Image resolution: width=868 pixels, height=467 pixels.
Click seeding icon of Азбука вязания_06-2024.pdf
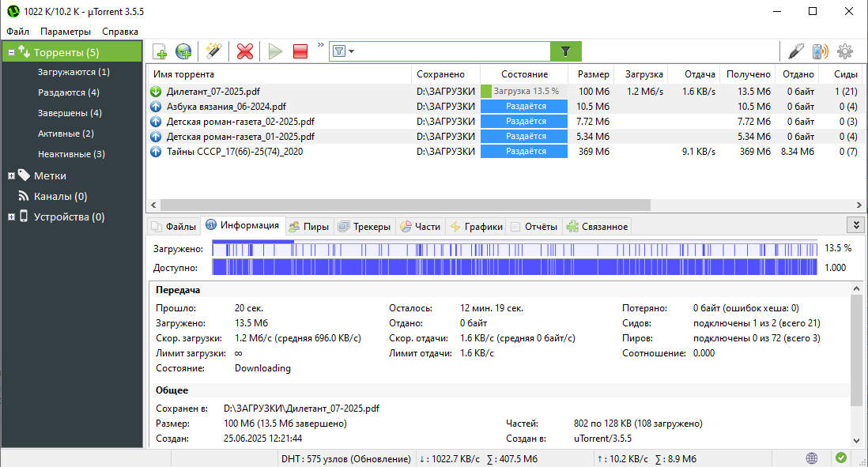156,106
